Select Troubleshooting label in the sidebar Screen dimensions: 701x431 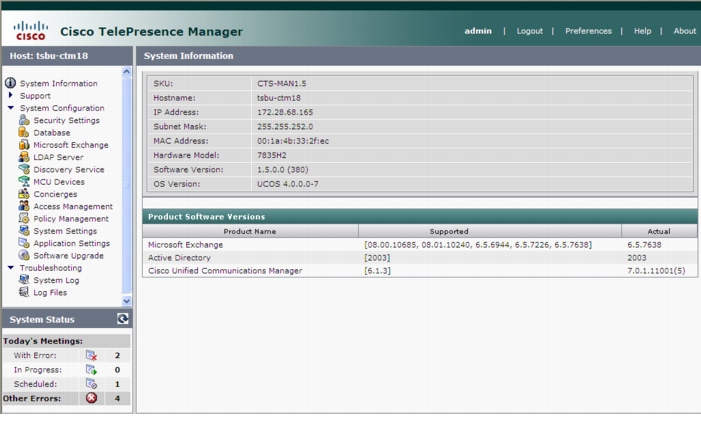(x=51, y=268)
